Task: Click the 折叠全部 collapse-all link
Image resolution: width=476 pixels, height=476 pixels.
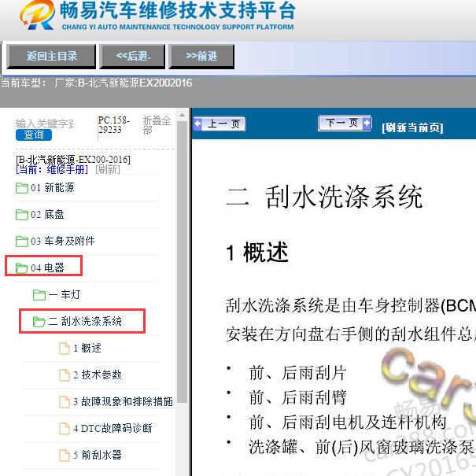Action: [x=157, y=125]
